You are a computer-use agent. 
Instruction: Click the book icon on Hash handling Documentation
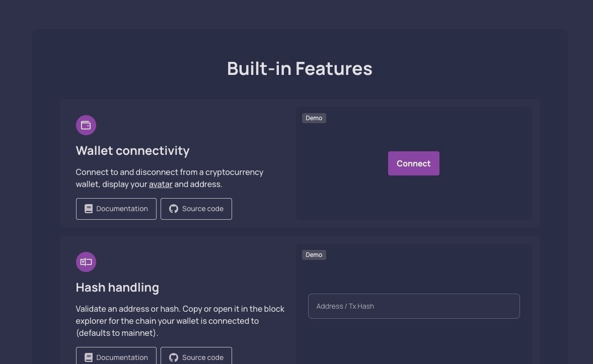tap(89, 357)
